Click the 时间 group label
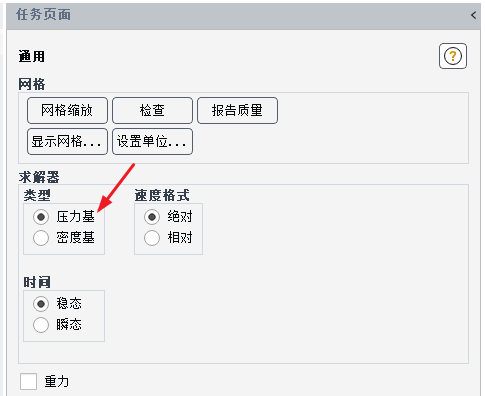This screenshot has height=396, width=485. pyautogui.click(x=37, y=282)
